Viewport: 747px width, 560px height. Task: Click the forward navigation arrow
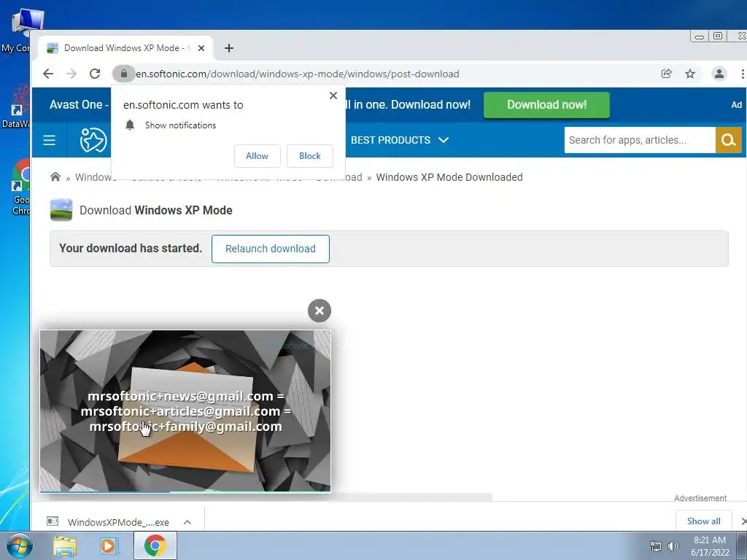[71, 74]
